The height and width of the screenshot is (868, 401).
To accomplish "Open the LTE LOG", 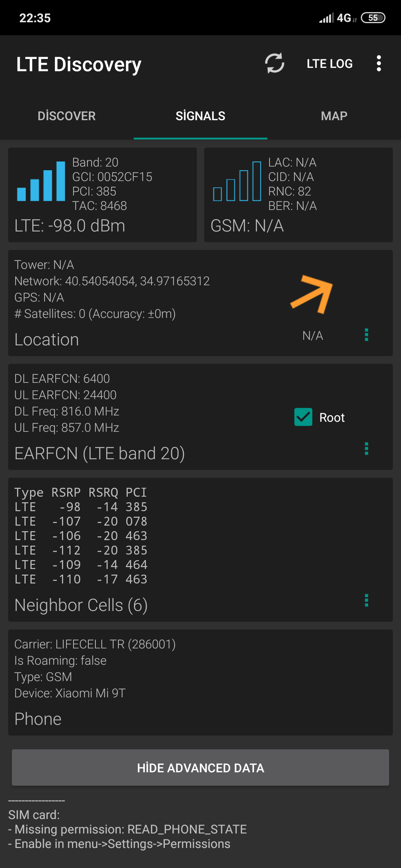I will click(x=330, y=63).
